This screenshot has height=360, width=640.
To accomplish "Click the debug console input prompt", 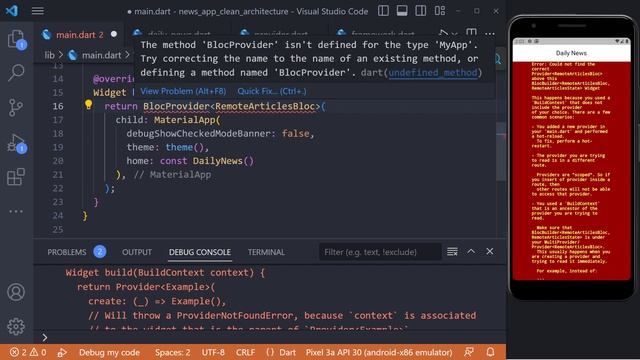I will click(x=269, y=338).
